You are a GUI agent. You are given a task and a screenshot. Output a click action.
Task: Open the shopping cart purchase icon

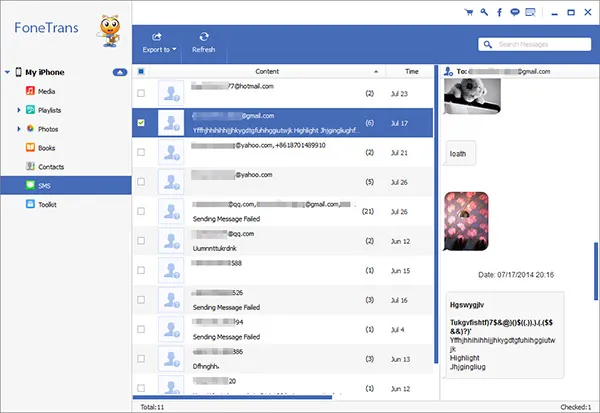pyautogui.click(x=469, y=13)
